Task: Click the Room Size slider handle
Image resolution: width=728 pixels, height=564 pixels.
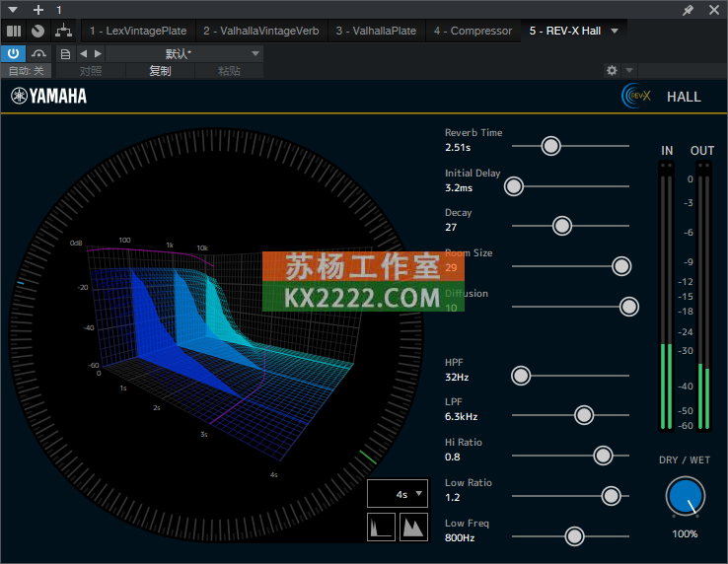Action: coord(621,266)
